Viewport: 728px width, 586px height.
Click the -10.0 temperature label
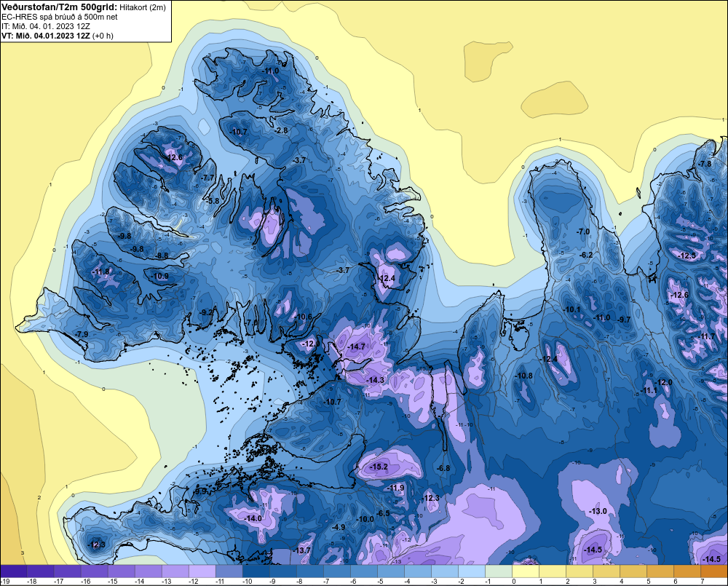coord(365,519)
